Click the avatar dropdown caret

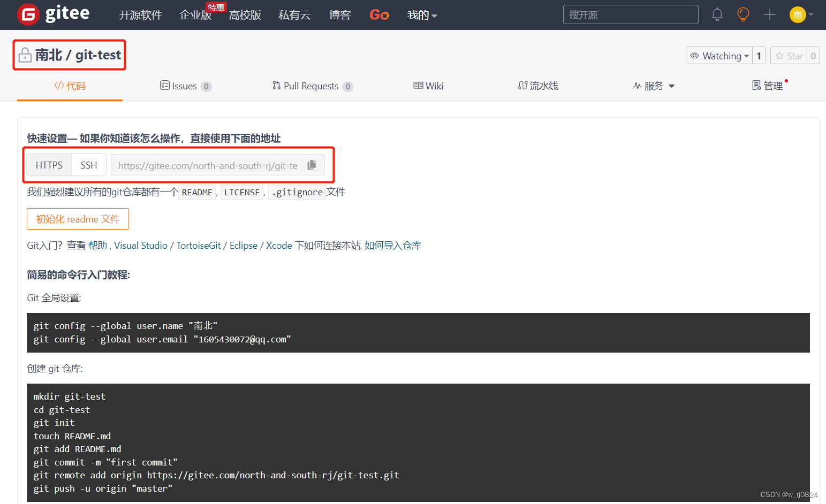[x=811, y=15]
